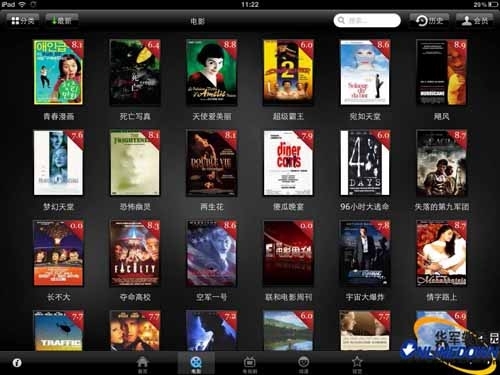The width and height of the screenshot is (500, 375).
Task: Sort by 最新 with the green arrow
Action: [x=62, y=21]
